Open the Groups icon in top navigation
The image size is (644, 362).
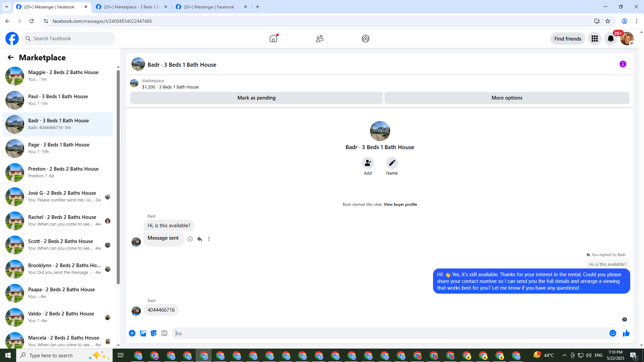coord(366,39)
